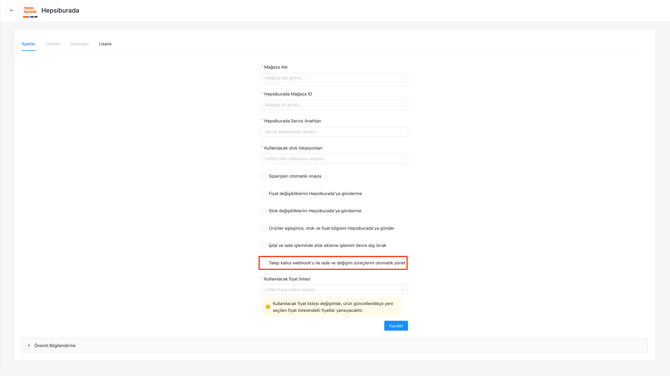
Task: Open the Kullanılacak stok lokasyonları selector
Action: tap(335, 159)
